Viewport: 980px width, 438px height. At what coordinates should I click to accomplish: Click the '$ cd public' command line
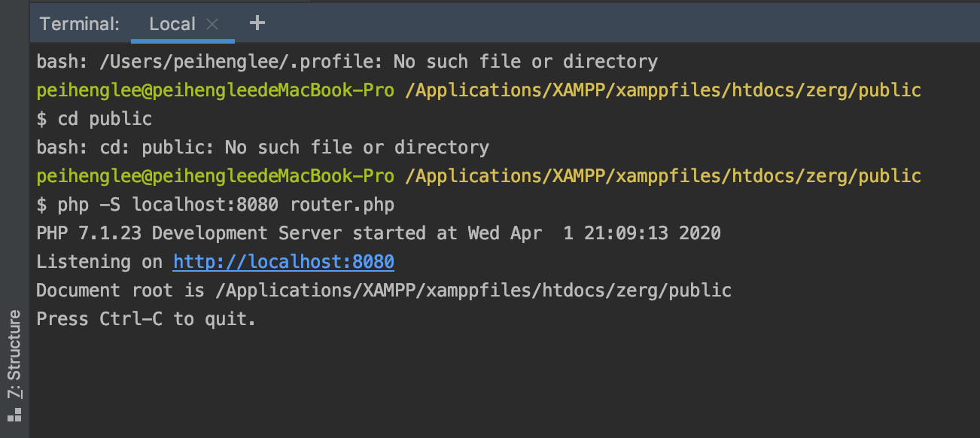click(x=94, y=119)
